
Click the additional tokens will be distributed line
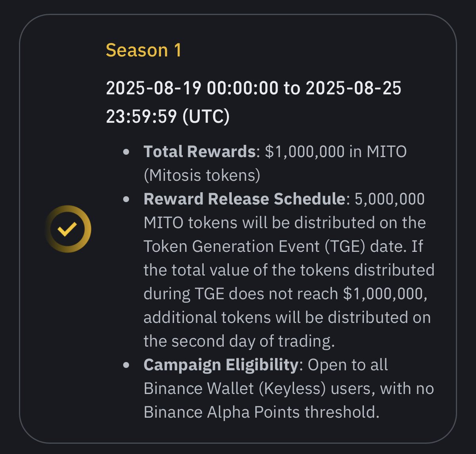[x=287, y=317]
